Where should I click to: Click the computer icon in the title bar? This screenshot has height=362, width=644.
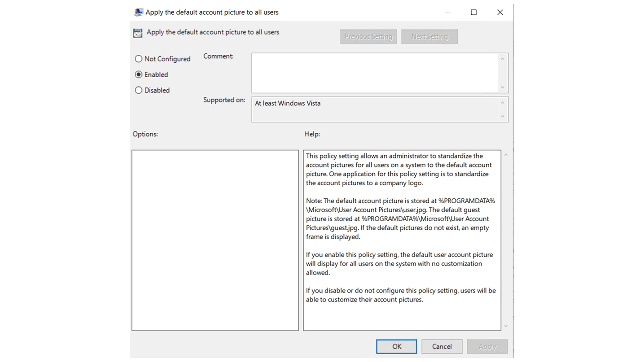139,12
